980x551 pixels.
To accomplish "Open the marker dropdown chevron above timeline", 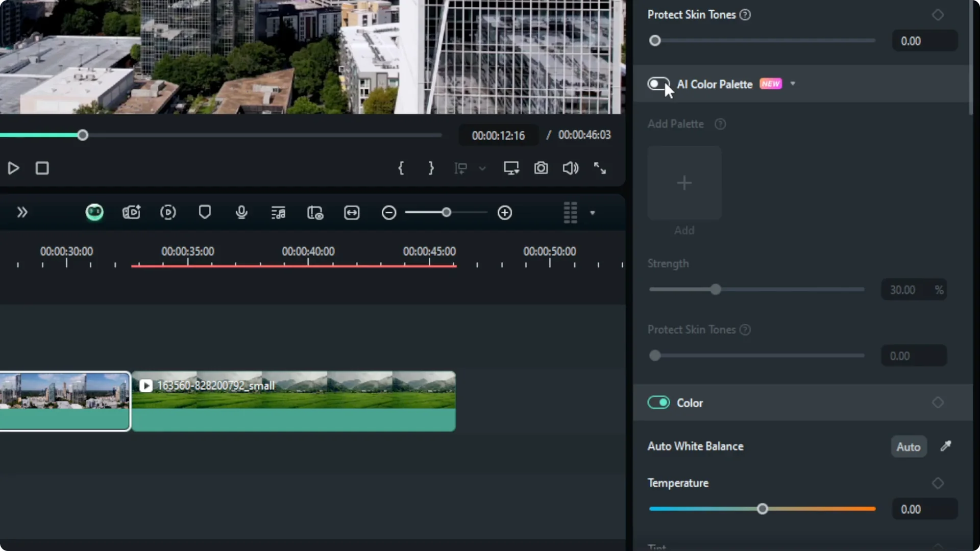I will [x=482, y=168].
